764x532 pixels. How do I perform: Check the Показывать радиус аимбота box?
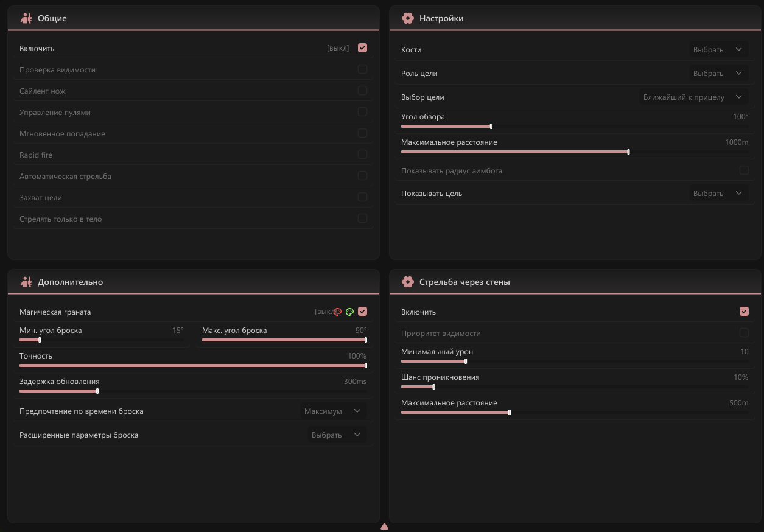pos(744,170)
